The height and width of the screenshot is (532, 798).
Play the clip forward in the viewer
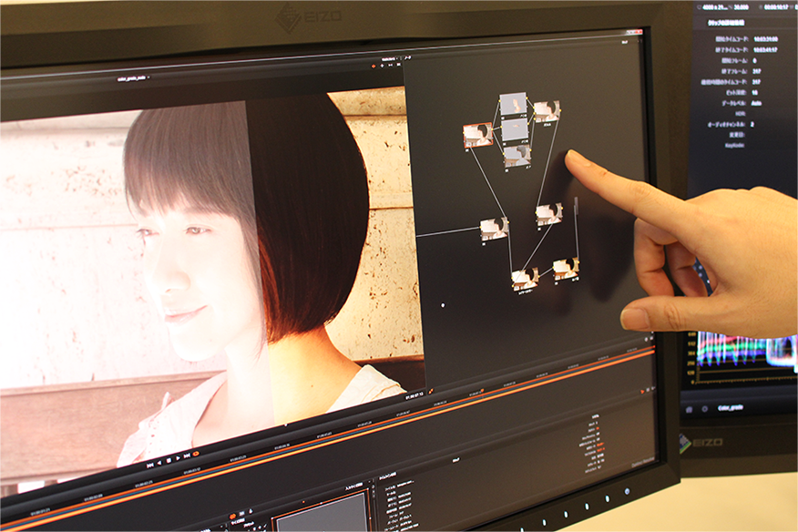pyautogui.click(x=179, y=458)
